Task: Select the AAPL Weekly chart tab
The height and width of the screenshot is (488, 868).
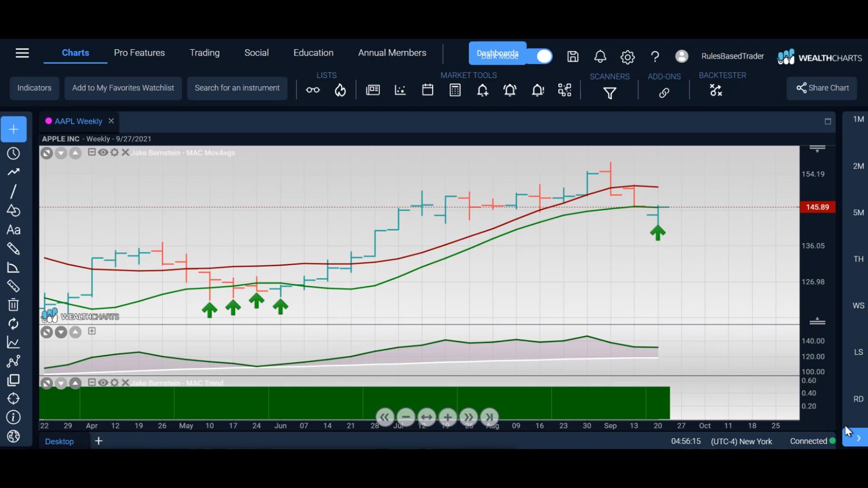Action: (78, 121)
